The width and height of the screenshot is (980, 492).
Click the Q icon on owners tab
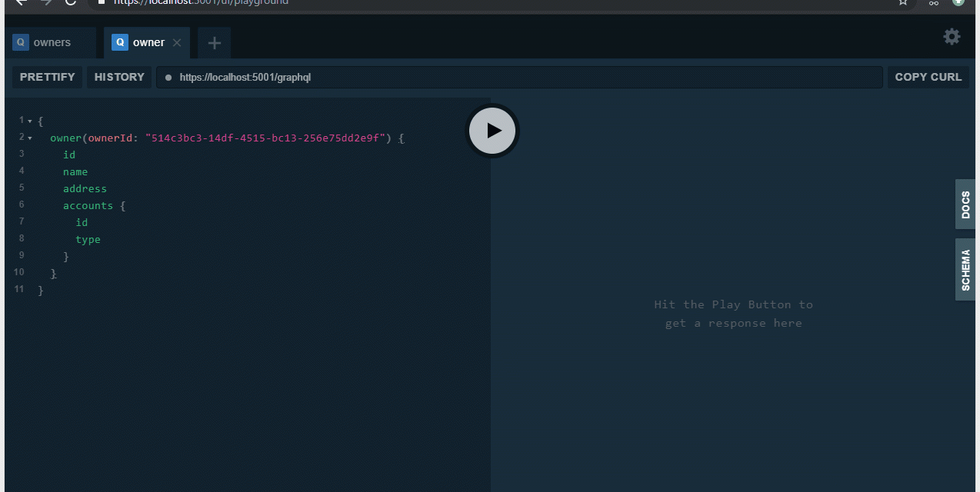(x=20, y=42)
